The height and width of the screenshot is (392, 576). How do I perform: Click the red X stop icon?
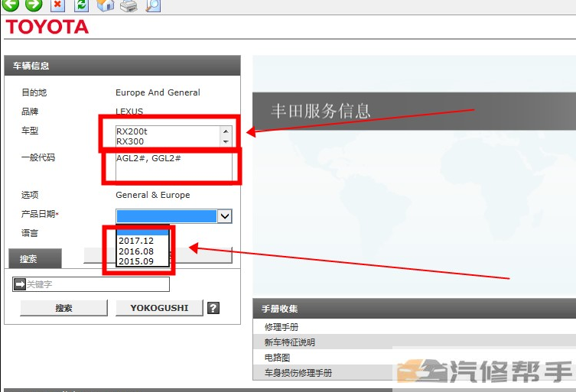[57, 5]
